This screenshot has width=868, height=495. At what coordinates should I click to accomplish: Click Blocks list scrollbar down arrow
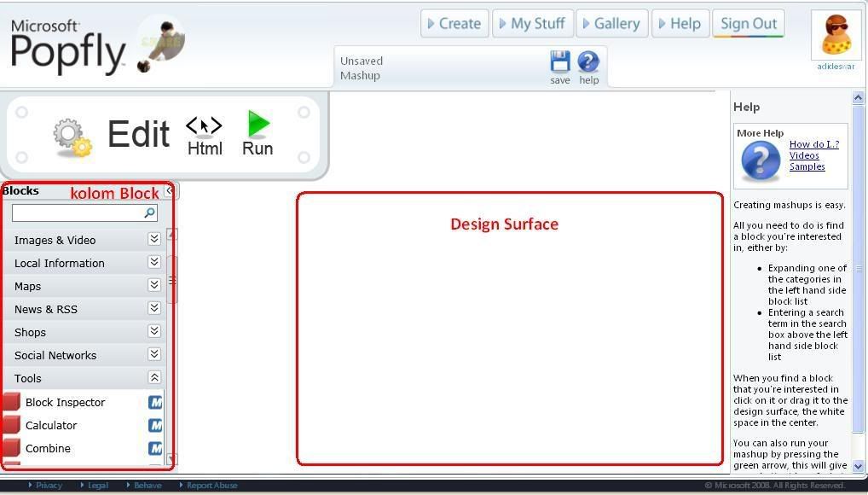pyautogui.click(x=172, y=459)
